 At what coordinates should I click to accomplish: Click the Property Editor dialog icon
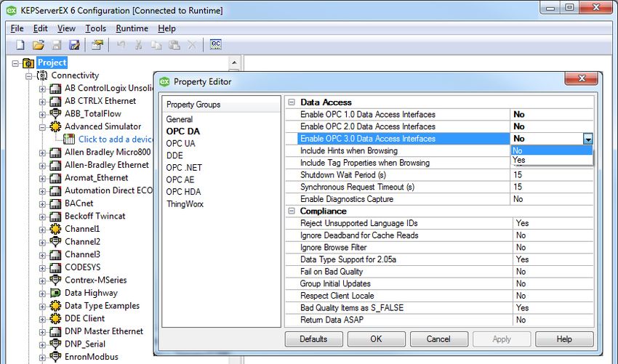point(164,81)
